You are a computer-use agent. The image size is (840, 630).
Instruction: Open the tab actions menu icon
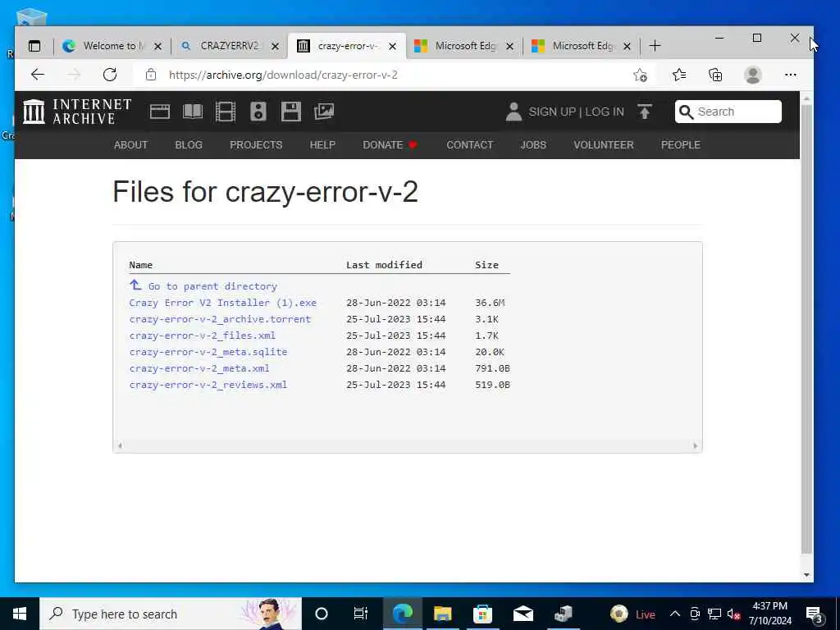click(x=34, y=46)
